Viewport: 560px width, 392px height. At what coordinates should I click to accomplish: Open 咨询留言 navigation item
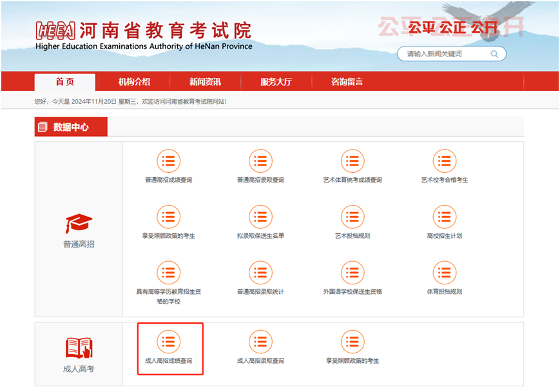click(347, 82)
